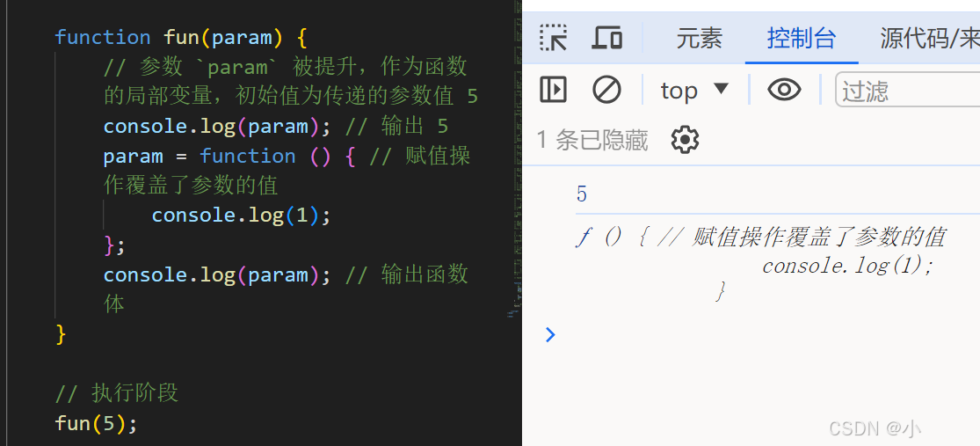Focus the 过滤 filter input field
Viewport: 980px width, 446px height.
[x=908, y=91]
